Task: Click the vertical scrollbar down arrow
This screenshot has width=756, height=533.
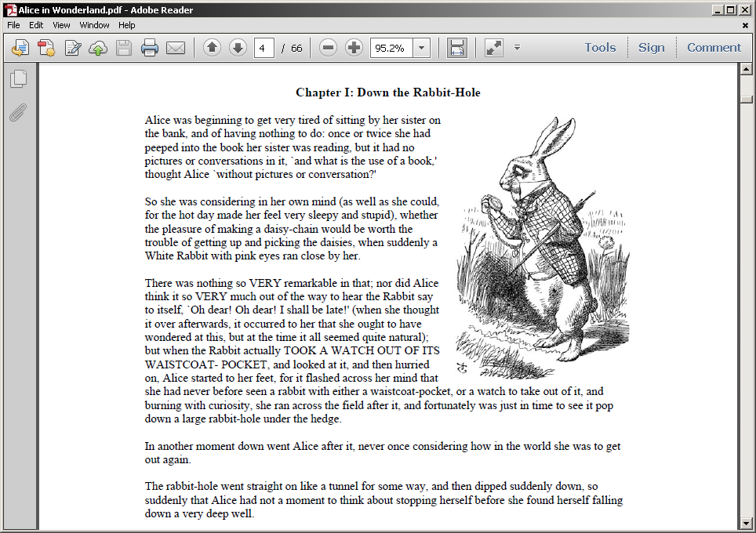Action: tap(747, 522)
